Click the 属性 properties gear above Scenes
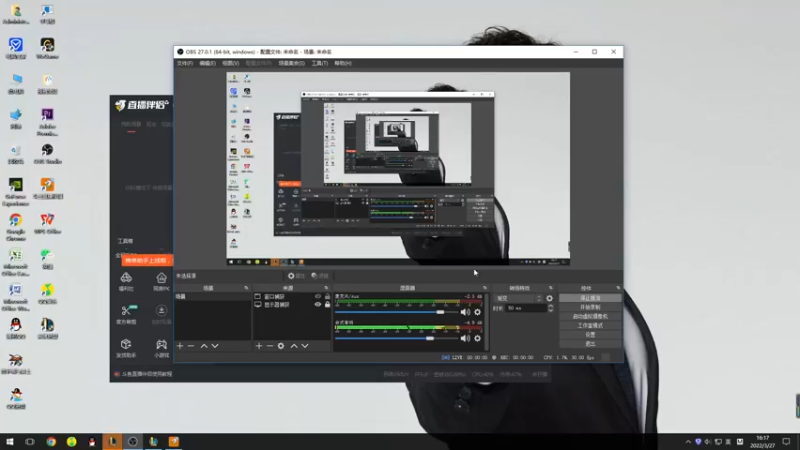800x450 pixels. tap(295, 276)
